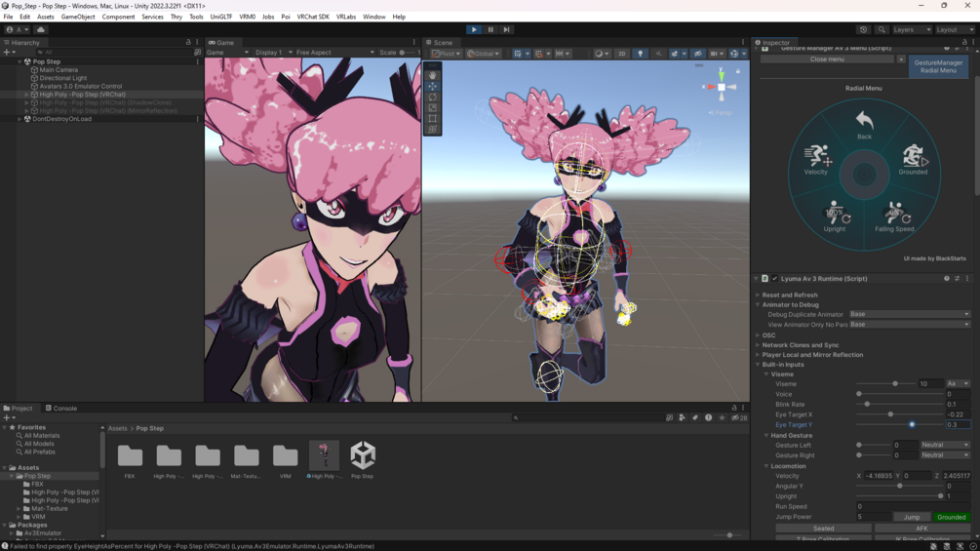This screenshot has width=980, height=551.
Task: Open the Window menu
Action: point(373,17)
